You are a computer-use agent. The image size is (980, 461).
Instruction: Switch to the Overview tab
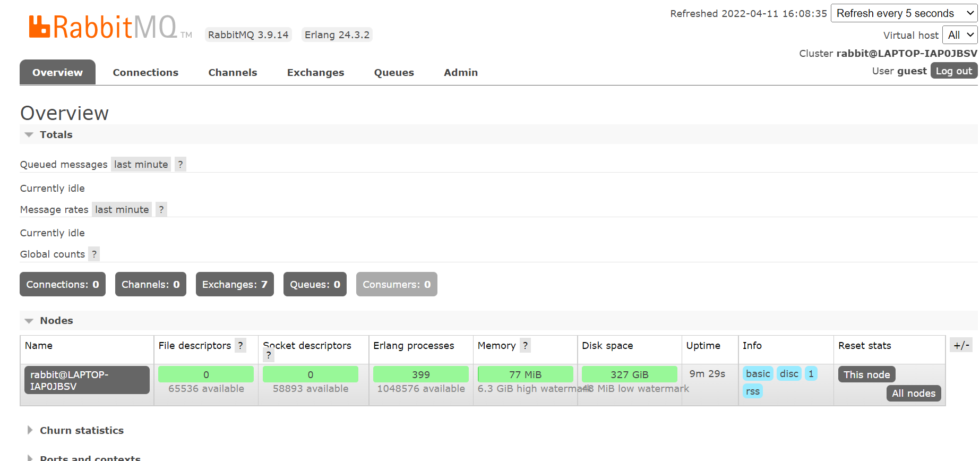coord(57,72)
